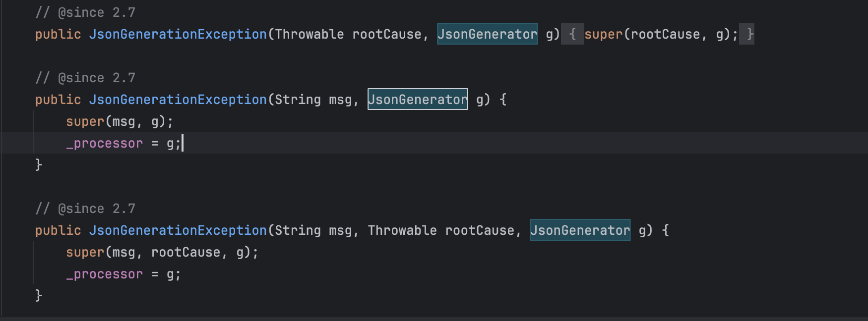Expand the folded opening brace after JsonGenerator g)

pos(572,34)
